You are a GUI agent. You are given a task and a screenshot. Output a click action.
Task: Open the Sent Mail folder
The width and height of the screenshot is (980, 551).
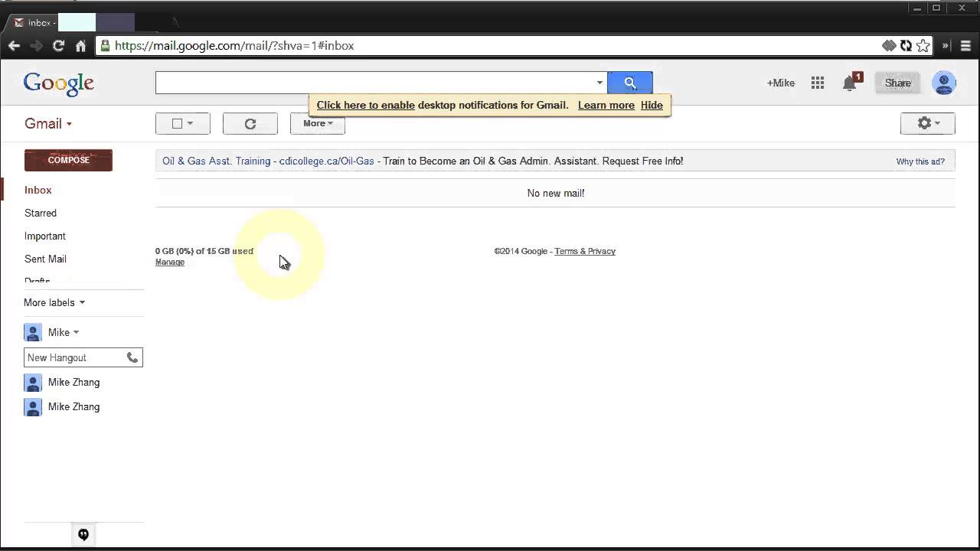coord(45,259)
